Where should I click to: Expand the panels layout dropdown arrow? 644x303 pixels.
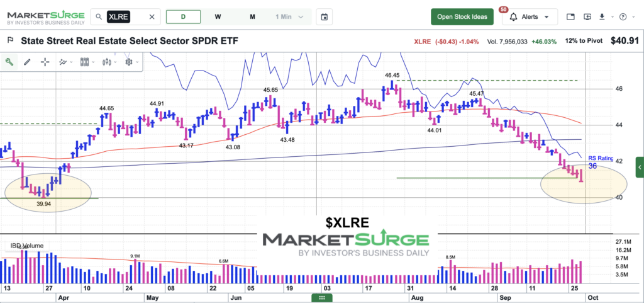(94, 62)
